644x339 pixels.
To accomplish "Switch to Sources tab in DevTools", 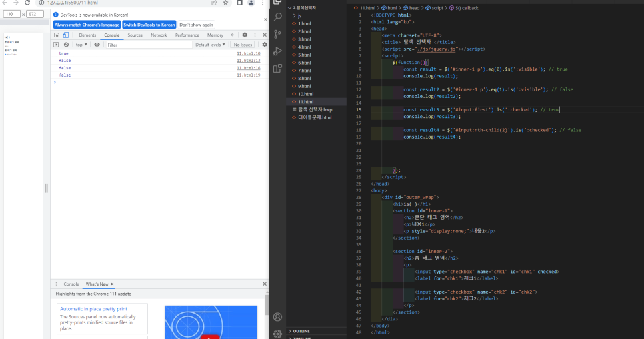I will [x=135, y=35].
